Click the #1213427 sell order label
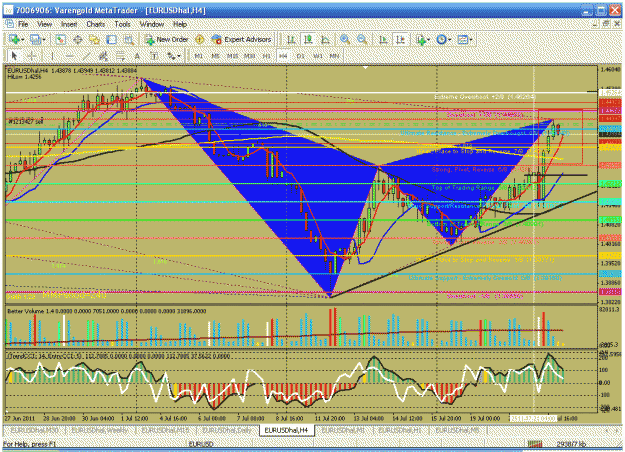 point(26,122)
